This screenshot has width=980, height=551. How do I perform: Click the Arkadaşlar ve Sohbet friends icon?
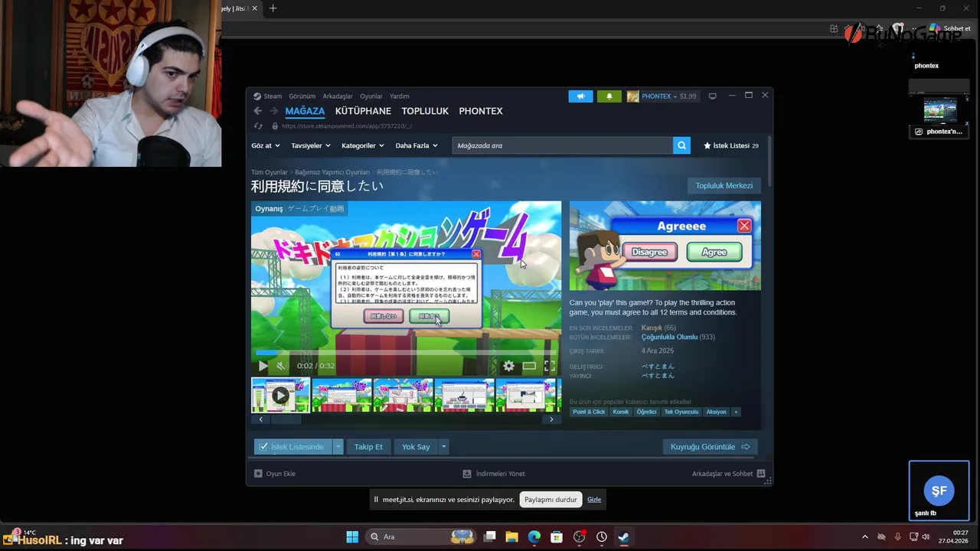point(761,474)
